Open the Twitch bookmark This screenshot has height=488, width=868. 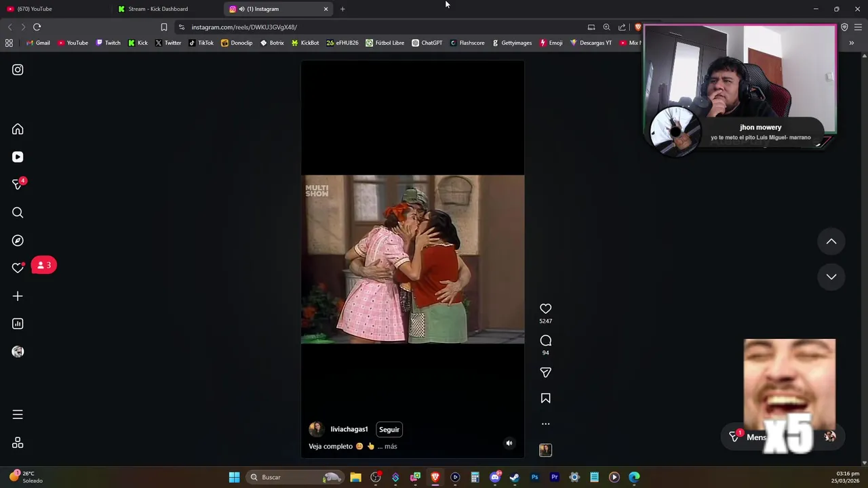coord(108,43)
